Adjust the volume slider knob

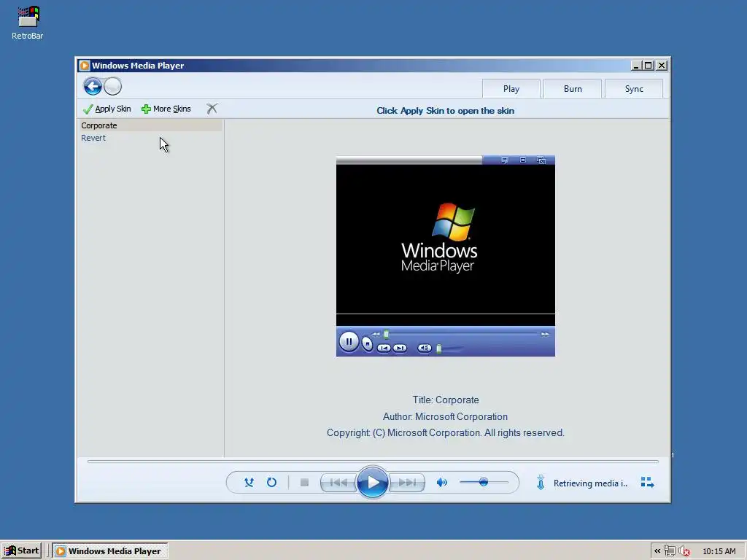[484, 482]
